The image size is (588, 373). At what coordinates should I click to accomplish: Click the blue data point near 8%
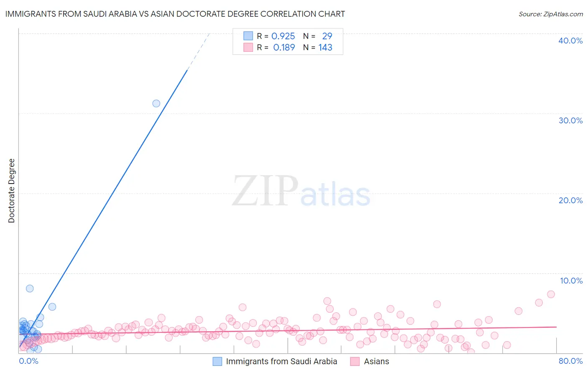[x=30, y=289]
